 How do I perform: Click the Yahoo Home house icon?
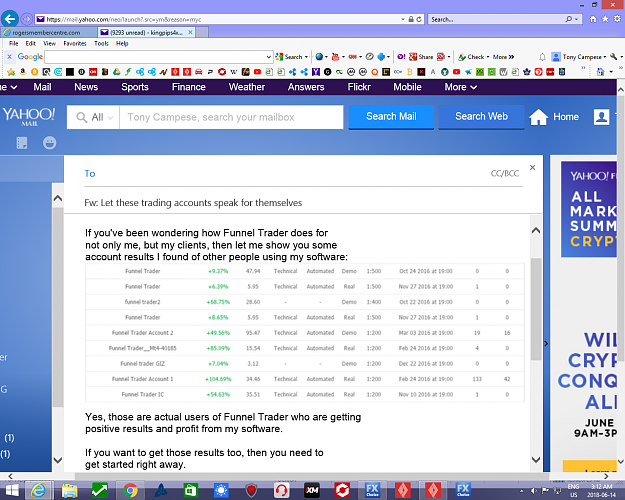click(x=539, y=117)
